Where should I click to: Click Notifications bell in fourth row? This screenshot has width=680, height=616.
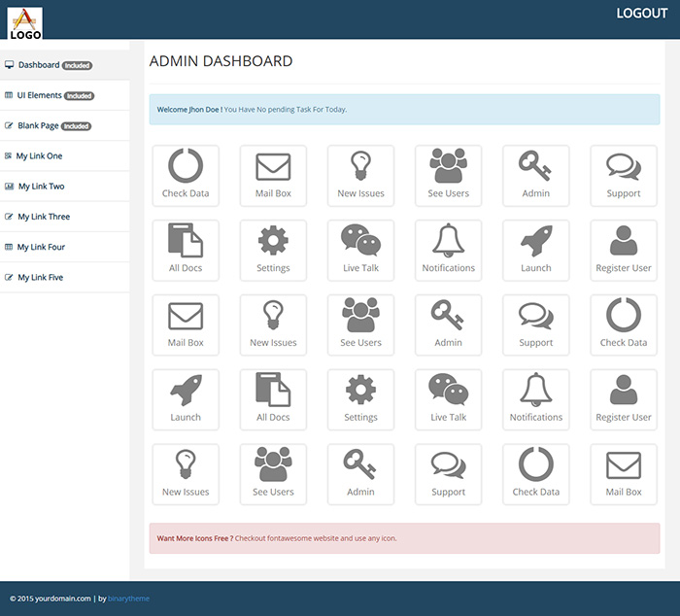coord(536,399)
